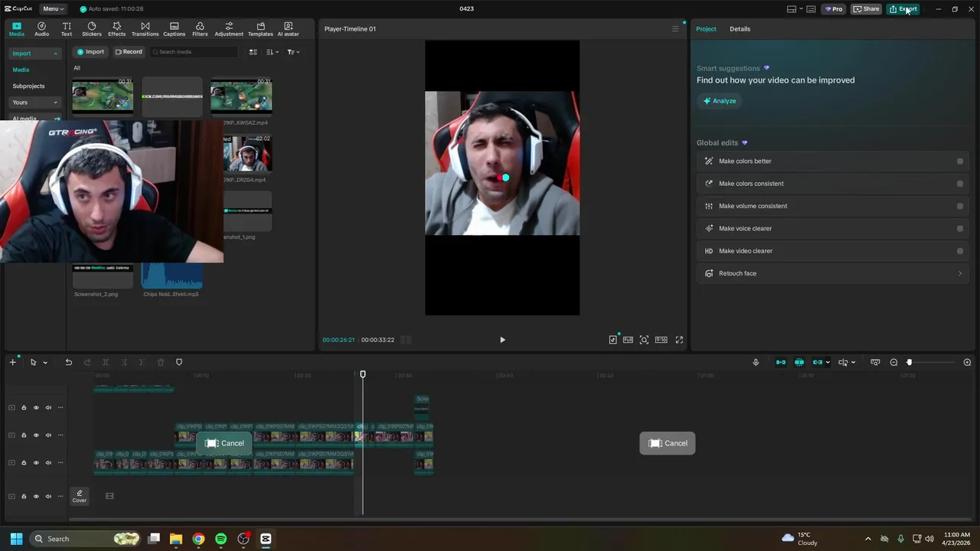Click the timeline zoom slider handle
The height and width of the screenshot is (551, 980).
(910, 362)
